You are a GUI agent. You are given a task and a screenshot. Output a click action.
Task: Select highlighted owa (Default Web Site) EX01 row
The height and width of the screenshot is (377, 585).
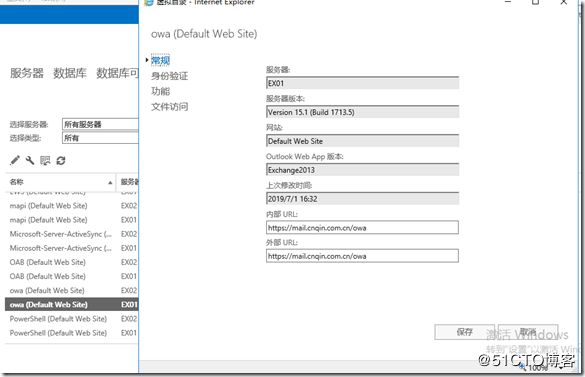[x=72, y=305]
